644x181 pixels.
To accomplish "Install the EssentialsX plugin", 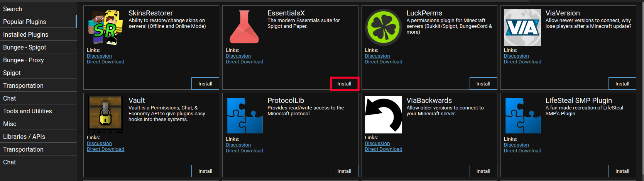I will [344, 84].
